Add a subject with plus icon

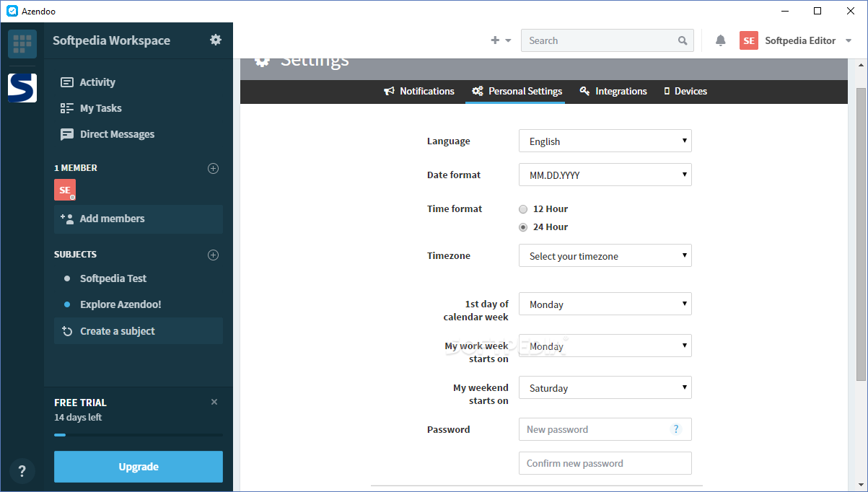213,255
